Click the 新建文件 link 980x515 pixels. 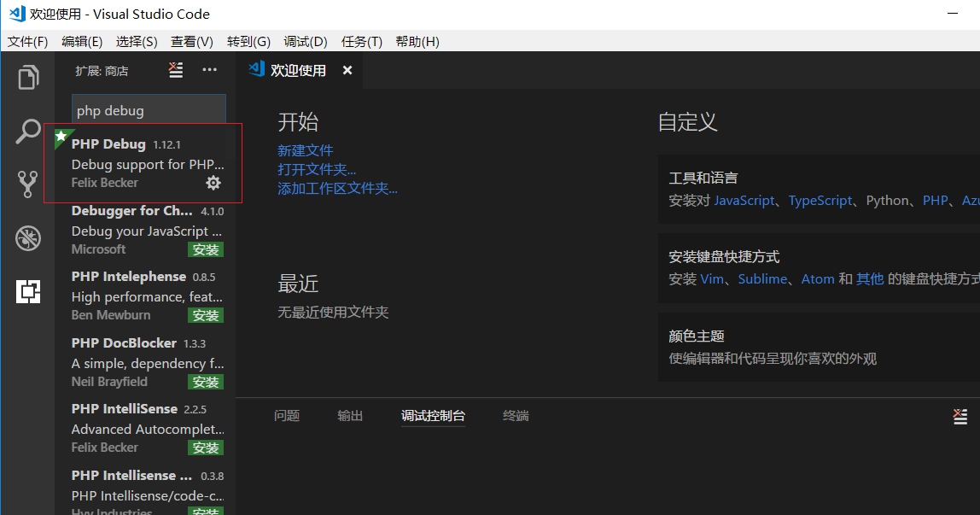tap(305, 150)
